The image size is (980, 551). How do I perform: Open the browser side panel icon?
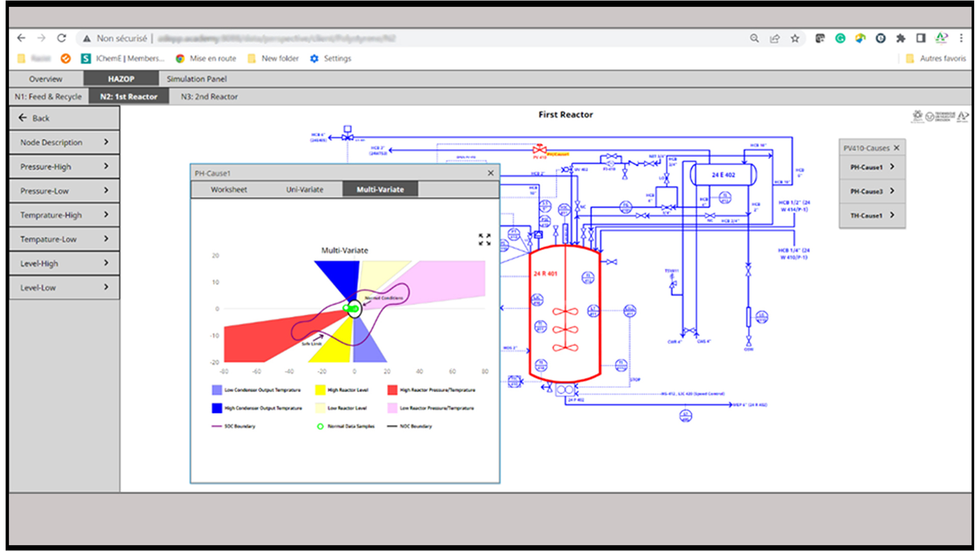(x=920, y=38)
